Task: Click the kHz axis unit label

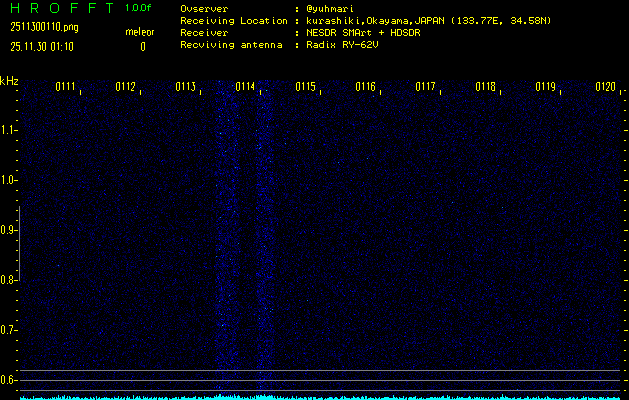Action: (9, 81)
